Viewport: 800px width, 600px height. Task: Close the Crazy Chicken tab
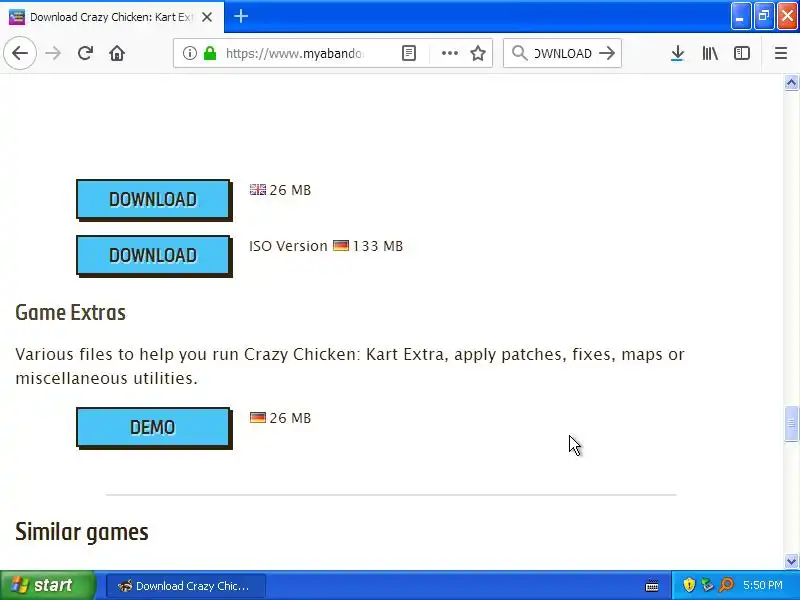[x=207, y=17]
